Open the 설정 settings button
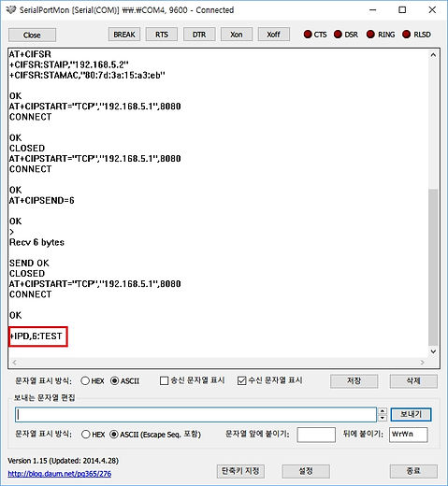 pos(306,471)
